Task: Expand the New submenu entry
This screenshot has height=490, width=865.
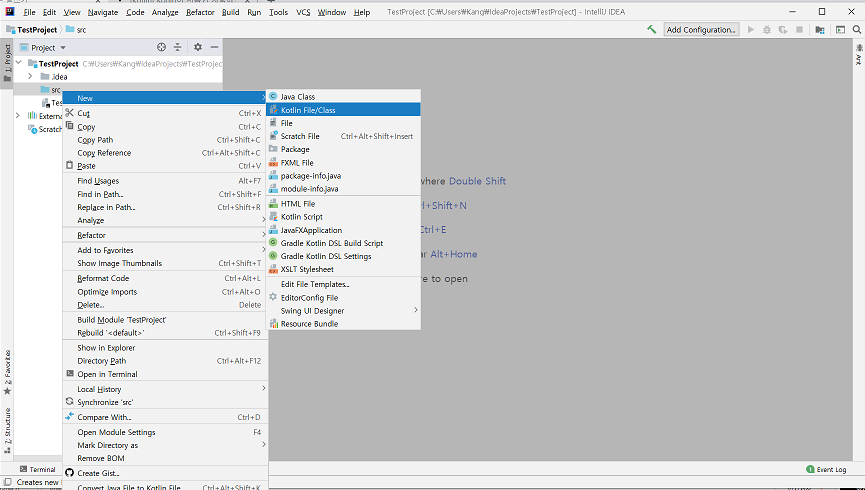Action: (165, 98)
